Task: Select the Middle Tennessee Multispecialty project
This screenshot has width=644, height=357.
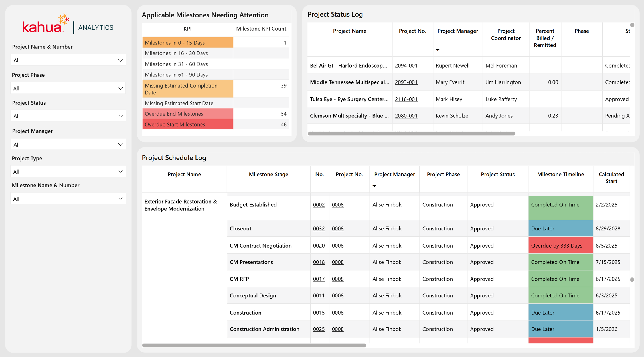Action: (349, 82)
